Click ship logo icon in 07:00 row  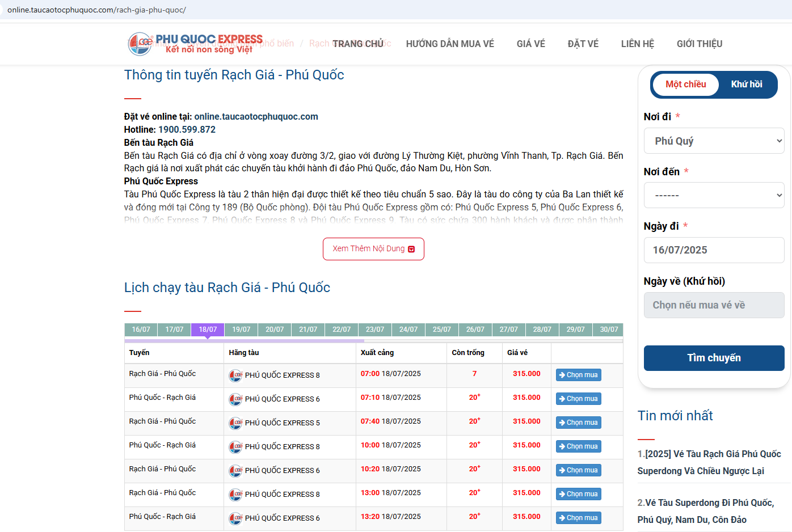pyautogui.click(x=235, y=375)
